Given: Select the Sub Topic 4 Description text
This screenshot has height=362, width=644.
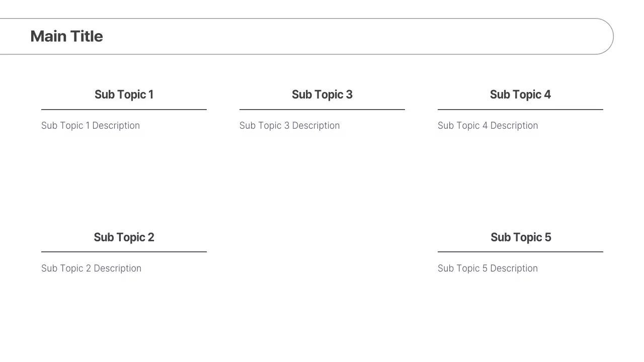Looking at the screenshot, I should tap(488, 126).
